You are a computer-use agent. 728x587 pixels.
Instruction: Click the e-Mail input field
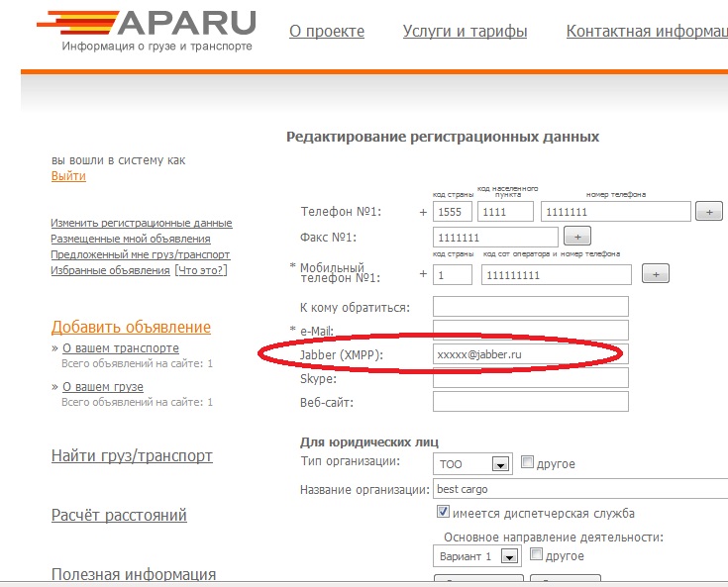point(531,331)
